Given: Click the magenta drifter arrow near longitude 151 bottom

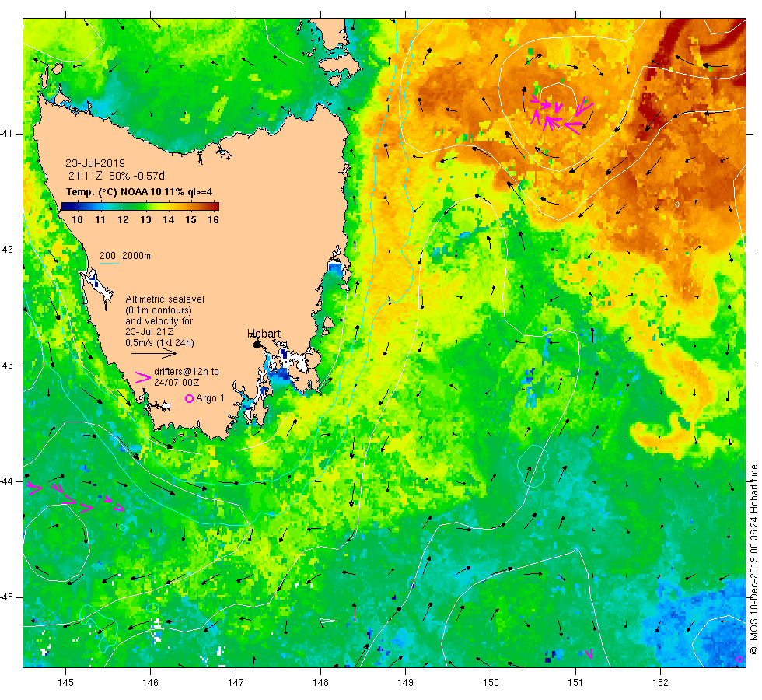Looking at the screenshot, I should (589, 654).
